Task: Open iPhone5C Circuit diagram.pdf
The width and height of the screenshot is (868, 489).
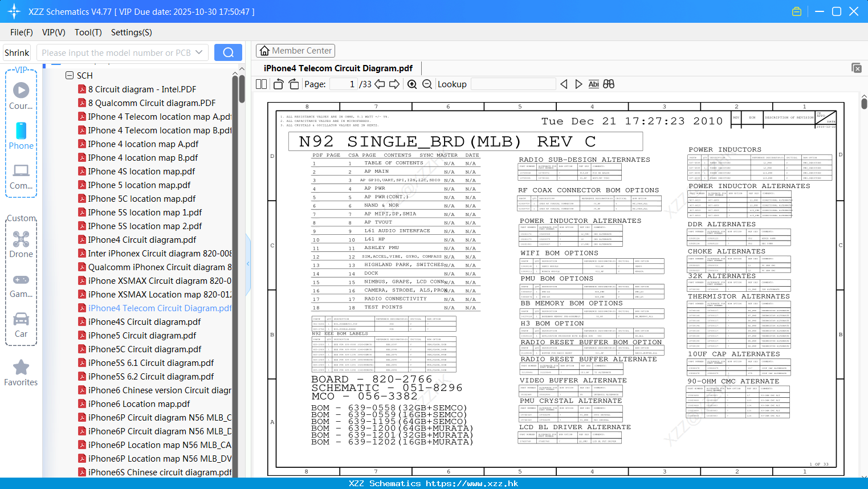Action: coord(145,349)
